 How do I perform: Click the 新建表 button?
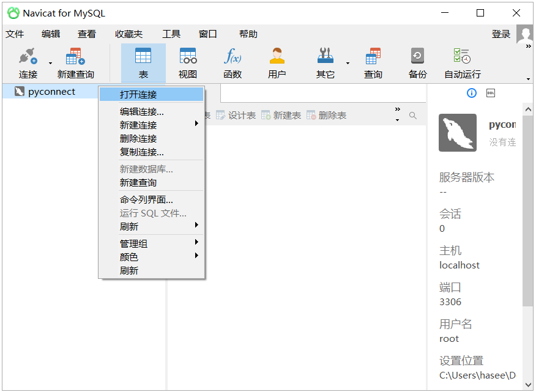pyautogui.click(x=281, y=115)
